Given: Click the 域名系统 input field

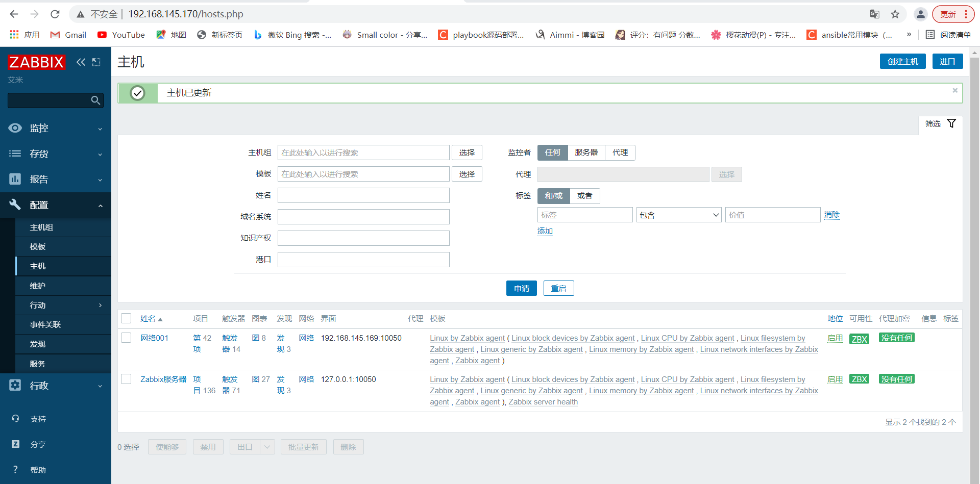Looking at the screenshot, I should click(363, 217).
